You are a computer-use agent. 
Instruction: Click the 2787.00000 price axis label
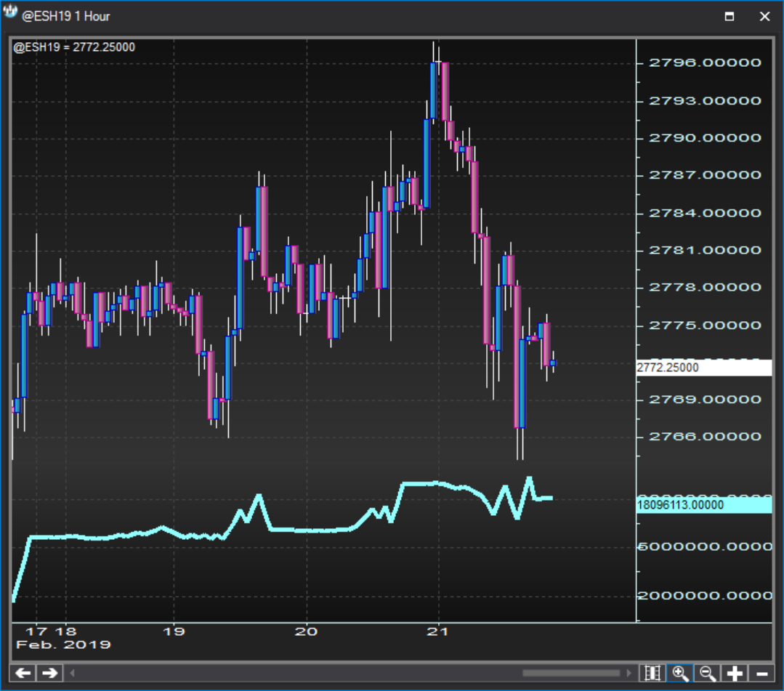(x=705, y=174)
